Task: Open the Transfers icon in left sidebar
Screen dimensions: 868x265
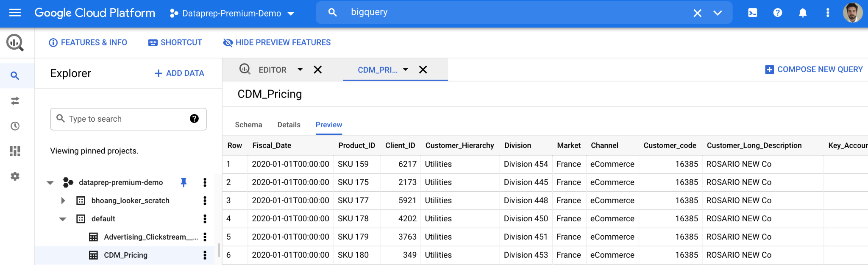Action: point(15,101)
